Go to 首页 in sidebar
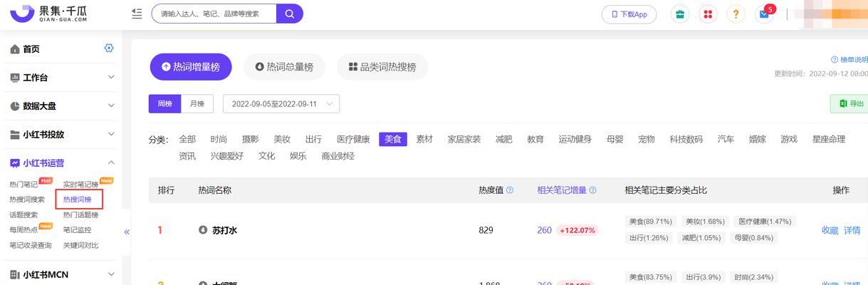 point(31,48)
